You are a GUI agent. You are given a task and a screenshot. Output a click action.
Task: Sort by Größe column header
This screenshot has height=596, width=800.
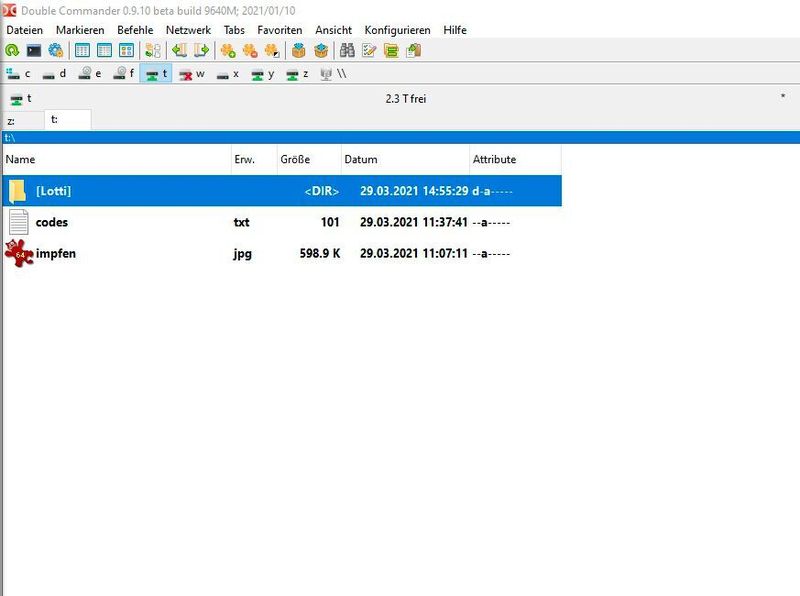point(309,159)
